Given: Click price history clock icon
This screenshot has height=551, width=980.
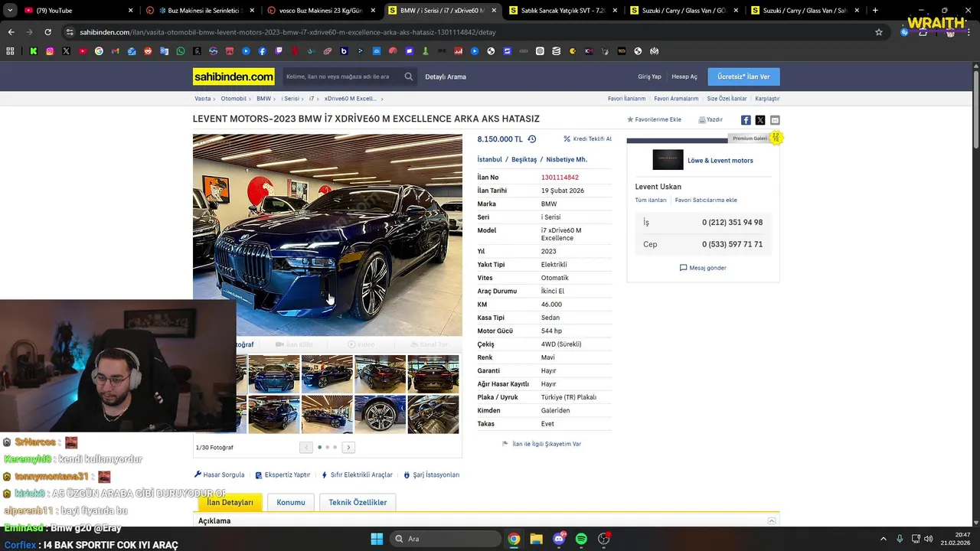Looking at the screenshot, I should (532, 139).
